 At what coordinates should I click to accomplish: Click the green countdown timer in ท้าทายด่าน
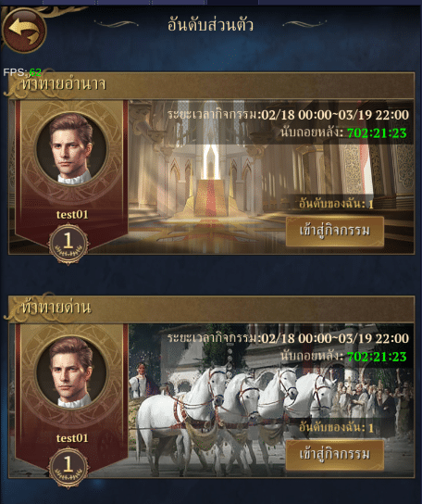pos(377,357)
